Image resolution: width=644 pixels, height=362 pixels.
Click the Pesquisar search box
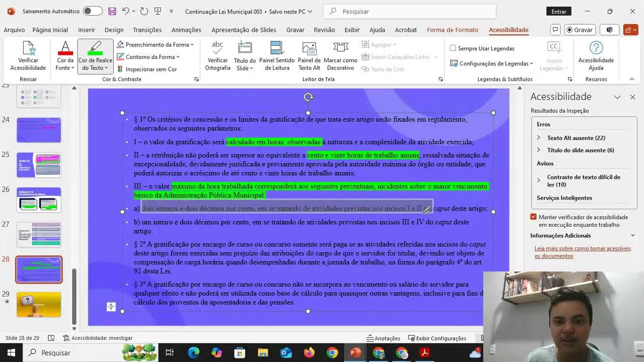click(x=410, y=11)
